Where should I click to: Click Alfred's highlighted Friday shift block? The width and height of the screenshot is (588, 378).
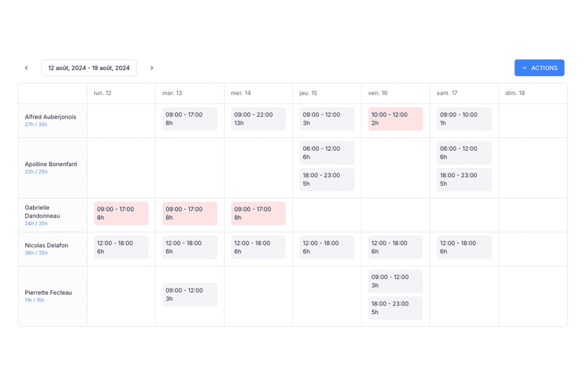coord(395,118)
